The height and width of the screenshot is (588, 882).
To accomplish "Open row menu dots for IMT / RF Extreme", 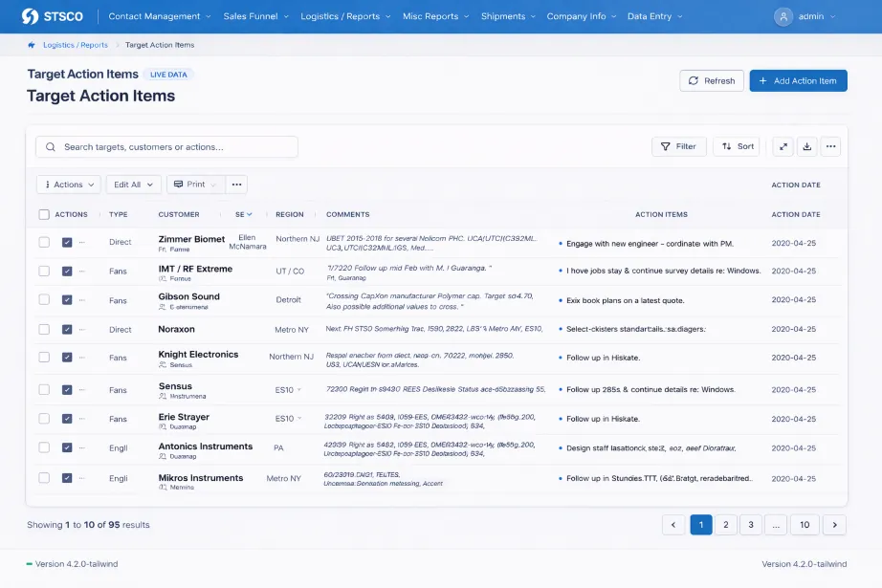I will [82, 271].
